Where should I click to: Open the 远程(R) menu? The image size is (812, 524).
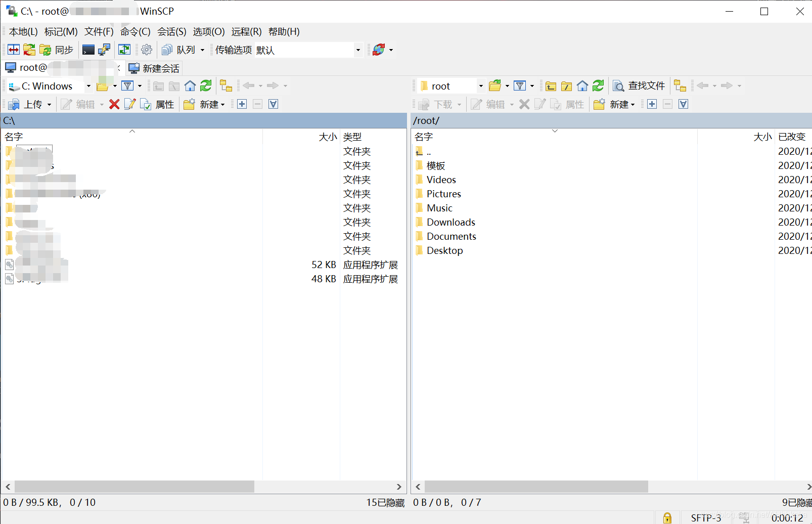point(247,31)
